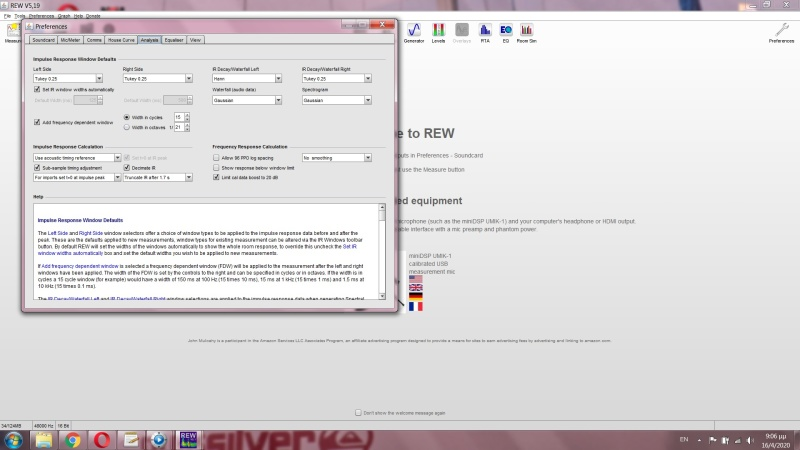Open Opera from the taskbar

[101, 439]
